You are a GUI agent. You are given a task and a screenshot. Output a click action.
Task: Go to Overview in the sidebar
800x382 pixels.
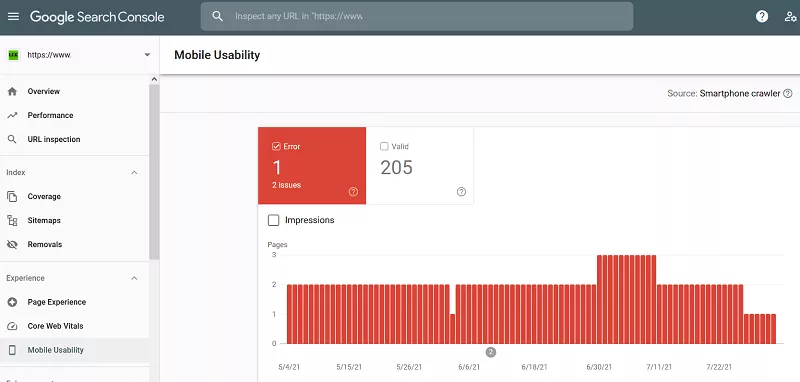[x=74, y=92]
